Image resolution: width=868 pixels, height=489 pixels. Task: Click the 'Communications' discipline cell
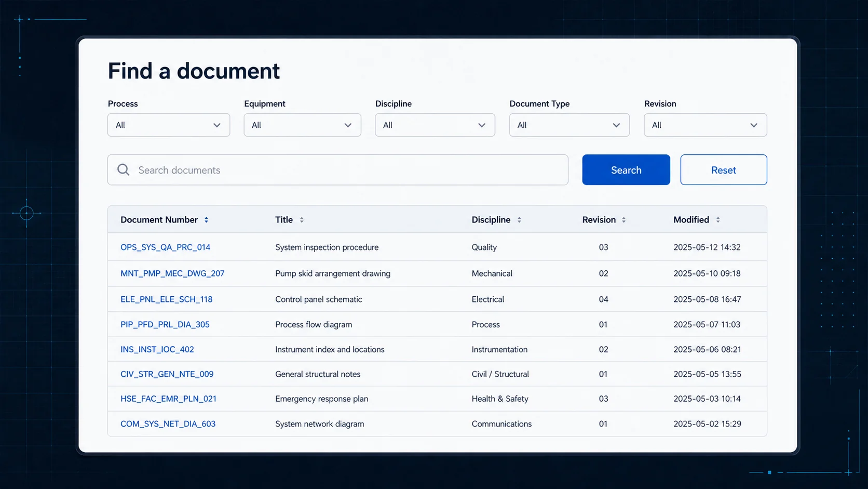501,424
